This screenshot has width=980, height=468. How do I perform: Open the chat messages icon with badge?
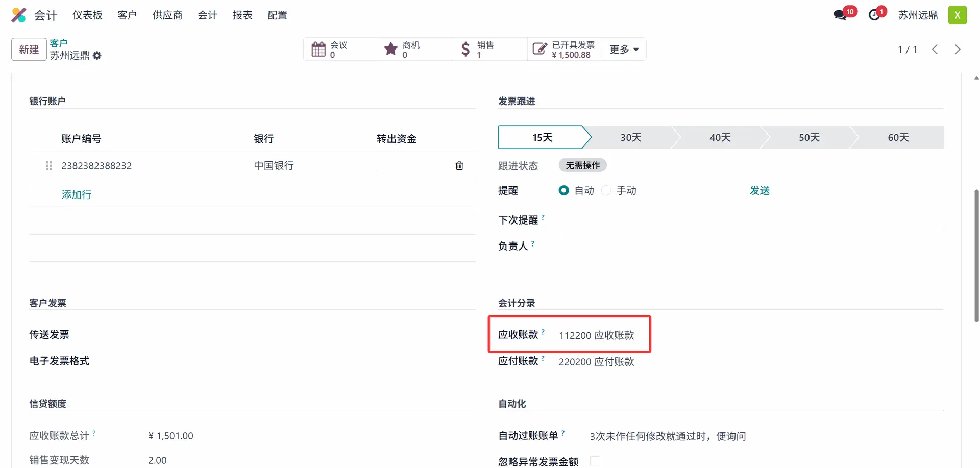(840, 15)
